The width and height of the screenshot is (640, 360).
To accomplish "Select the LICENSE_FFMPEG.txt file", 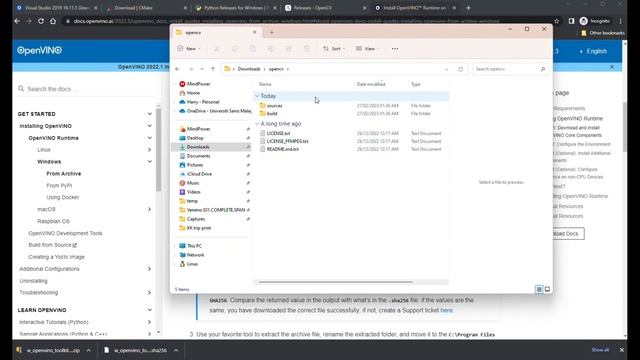I will point(287,141).
